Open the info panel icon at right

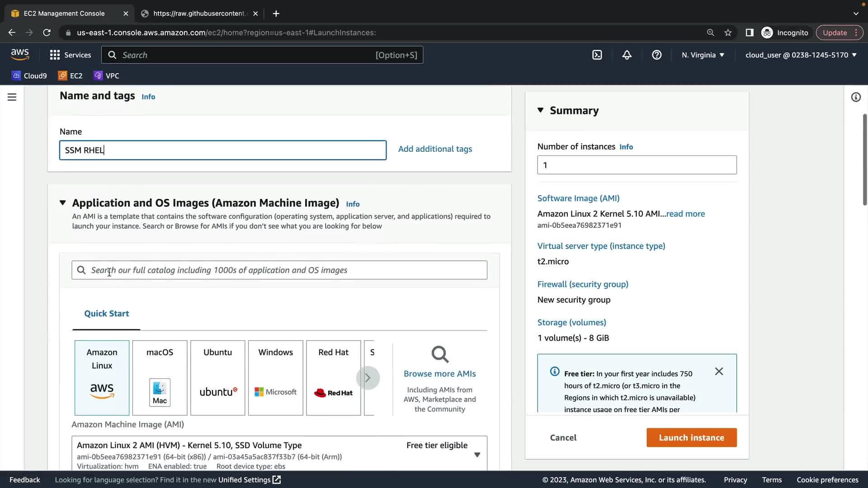click(855, 97)
